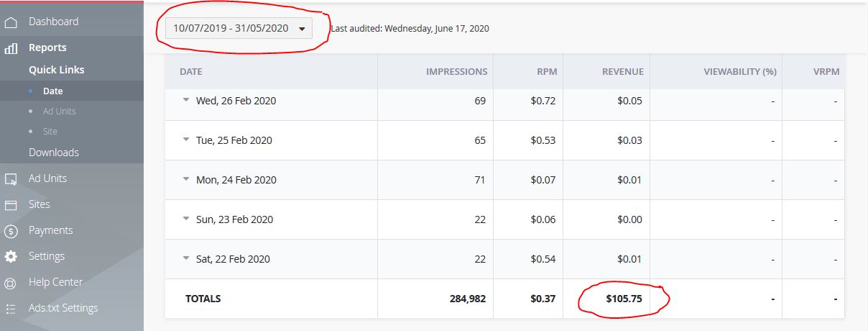Open the date range dropdown
868x331 pixels.
click(x=239, y=29)
